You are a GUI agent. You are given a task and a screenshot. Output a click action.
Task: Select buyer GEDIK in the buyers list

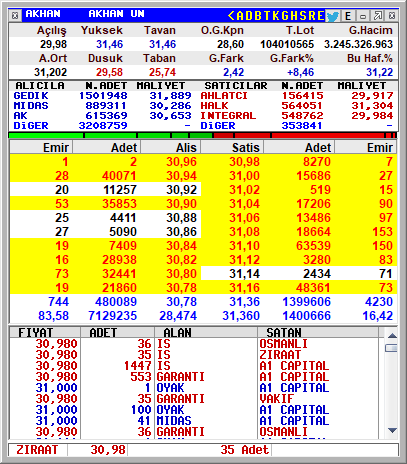coord(31,96)
